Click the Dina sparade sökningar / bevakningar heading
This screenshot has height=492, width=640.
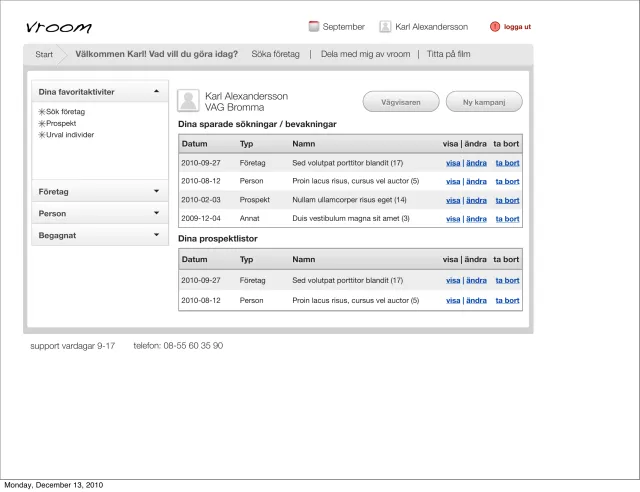257,124
